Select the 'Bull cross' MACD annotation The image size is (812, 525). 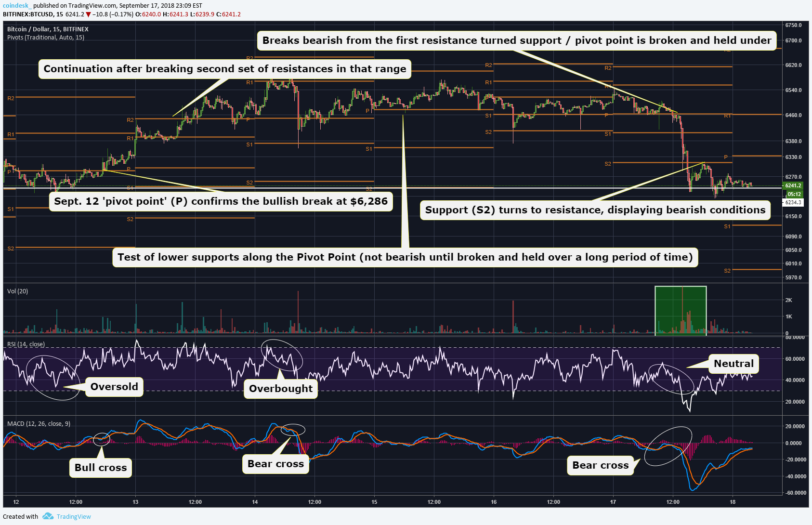point(101,468)
